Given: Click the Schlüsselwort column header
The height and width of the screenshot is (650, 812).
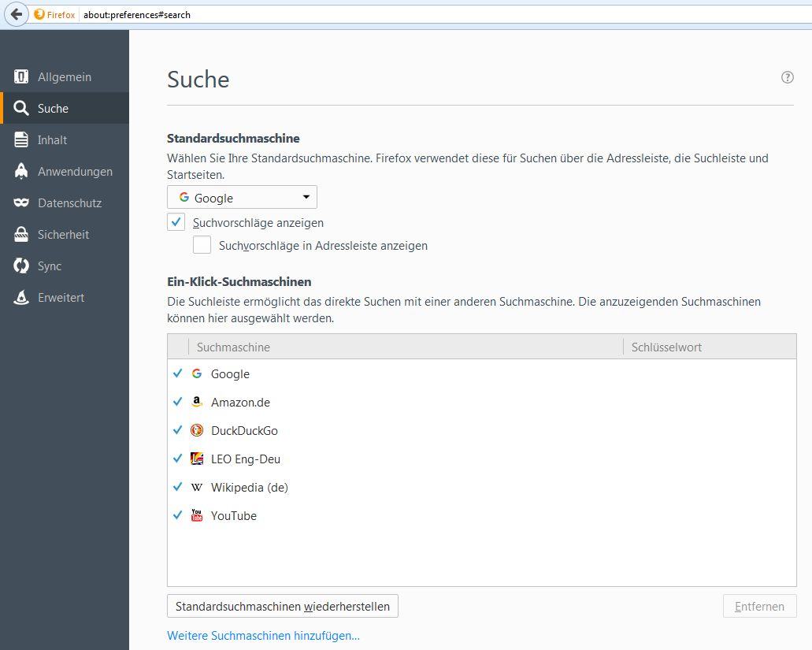Looking at the screenshot, I should pyautogui.click(x=710, y=347).
